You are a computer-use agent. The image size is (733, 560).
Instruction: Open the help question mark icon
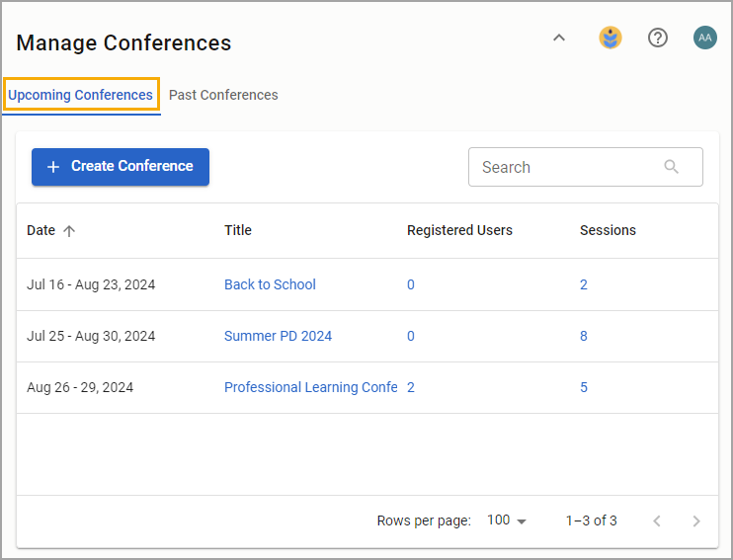click(658, 38)
